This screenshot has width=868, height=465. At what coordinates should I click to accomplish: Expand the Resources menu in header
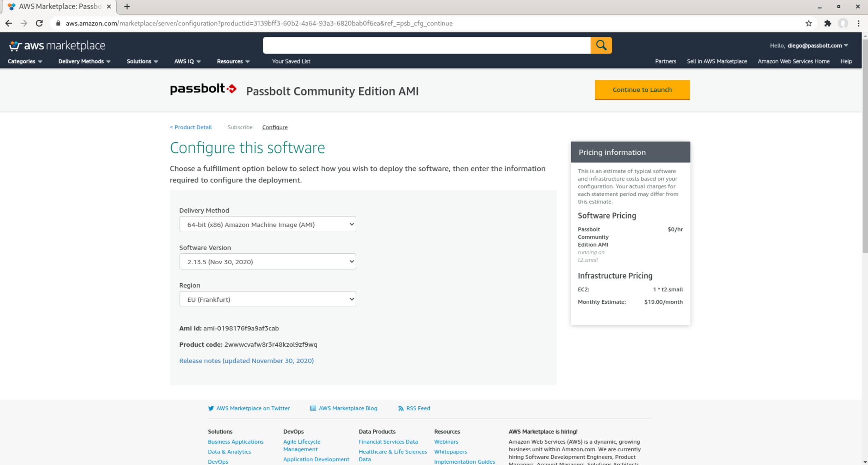click(233, 61)
